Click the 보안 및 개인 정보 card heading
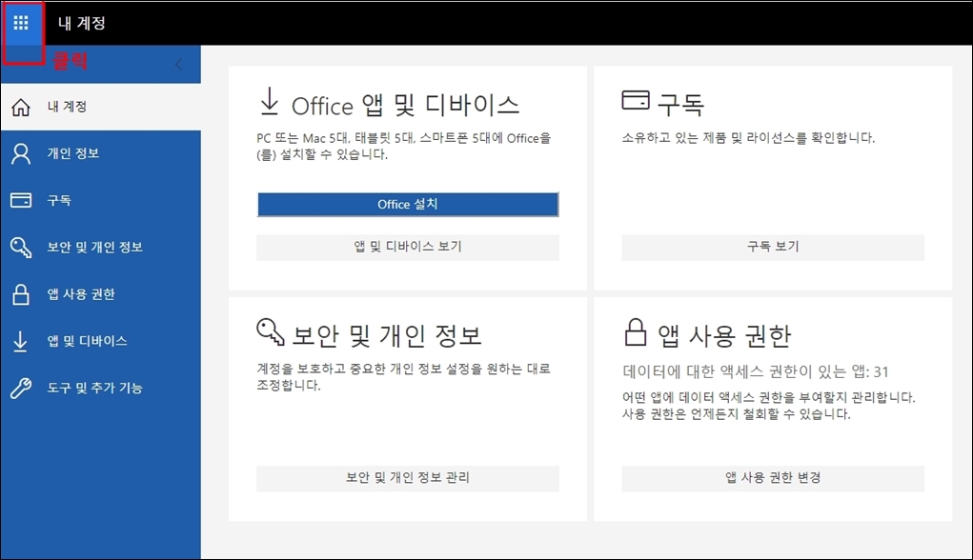 tap(387, 335)
